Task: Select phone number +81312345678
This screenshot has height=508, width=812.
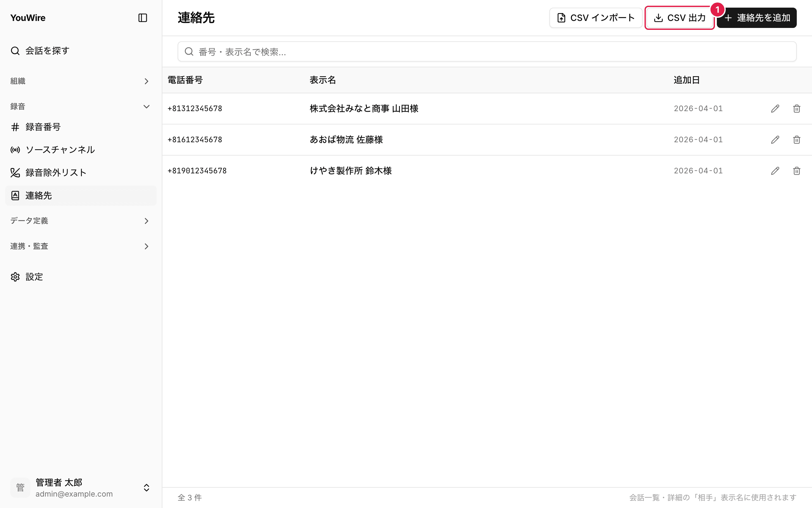Action: (195, 109)
